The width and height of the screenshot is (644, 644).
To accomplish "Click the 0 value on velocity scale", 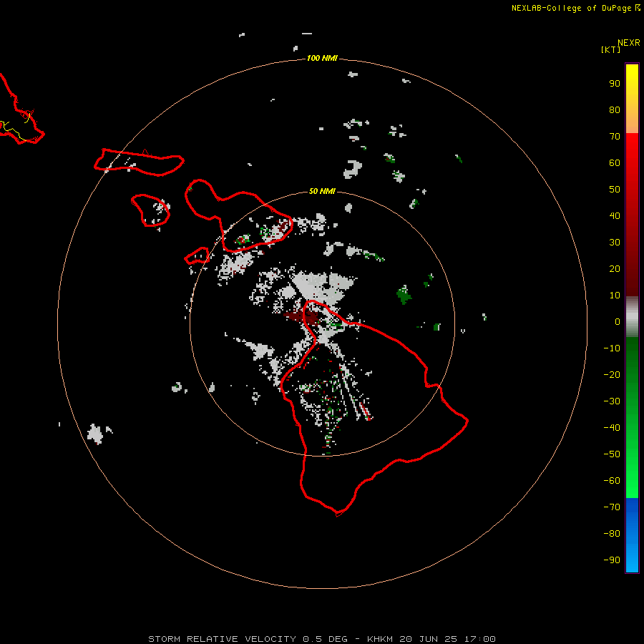I will (x=618, y=322).
